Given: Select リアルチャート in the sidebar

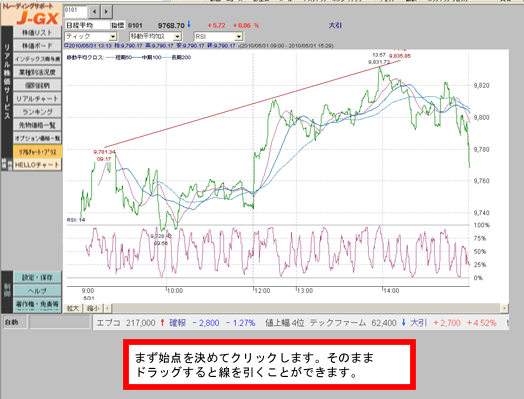Looking at the screenshot, I should 37,99.
